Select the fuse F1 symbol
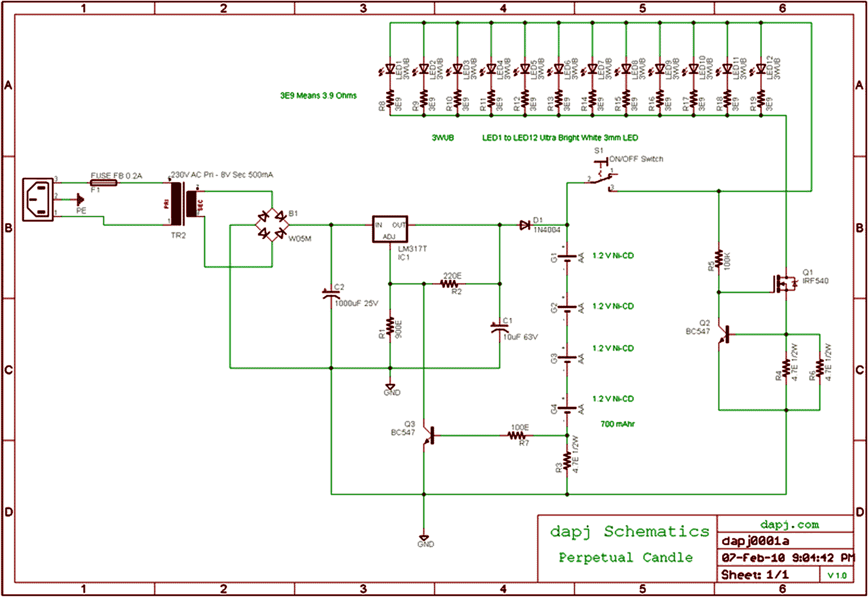 (x=103, y=183)
